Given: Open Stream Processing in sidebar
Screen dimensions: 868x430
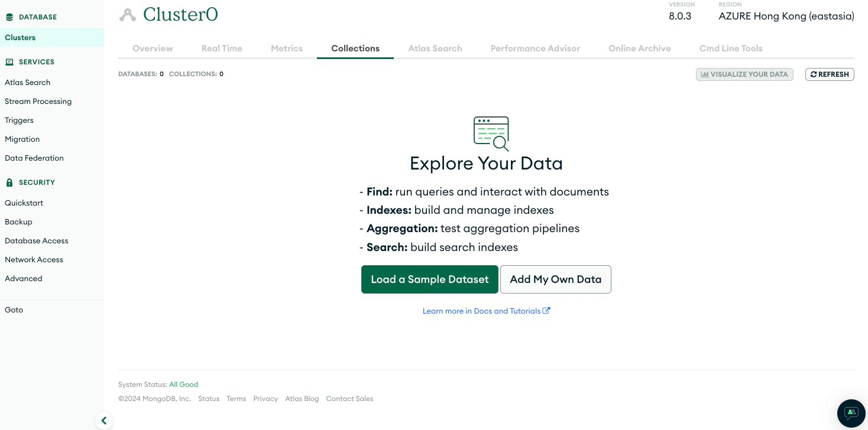Looking at the screenshot, I should [38, 102].
